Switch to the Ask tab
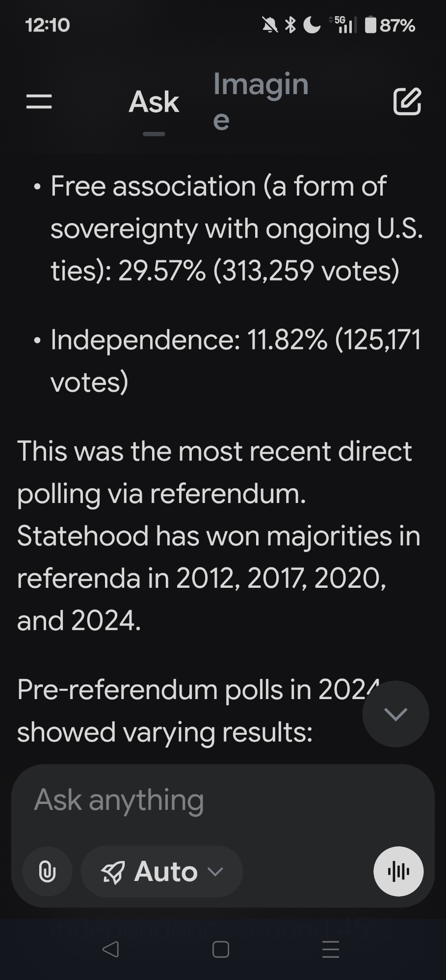Image resolution: width=446 pixels, height=980 pixels. 154,102
